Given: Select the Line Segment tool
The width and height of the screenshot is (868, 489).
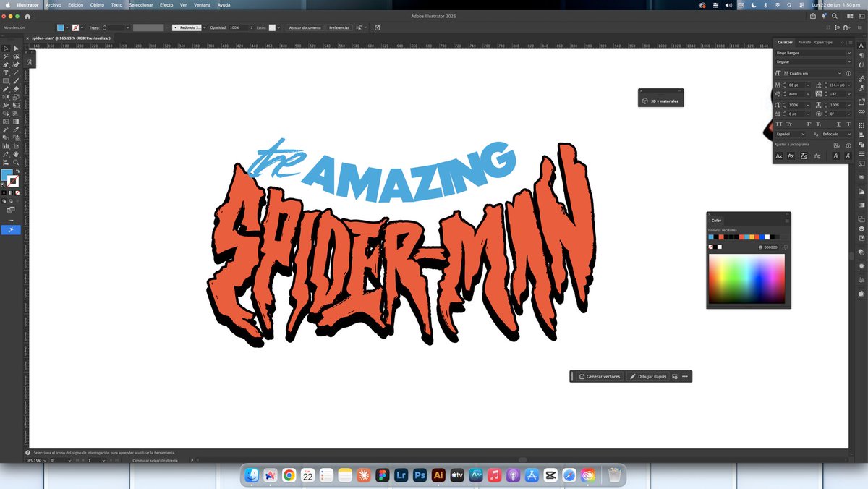Looking at the screenshot, I should tap(16, 72).
